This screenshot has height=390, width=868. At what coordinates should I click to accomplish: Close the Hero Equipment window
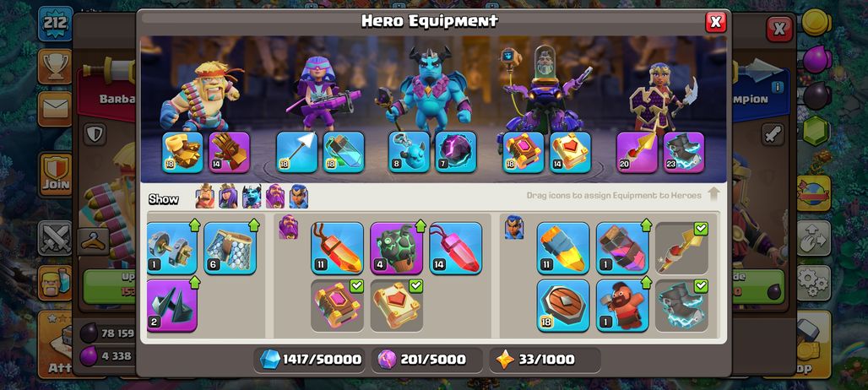(715, 22)
